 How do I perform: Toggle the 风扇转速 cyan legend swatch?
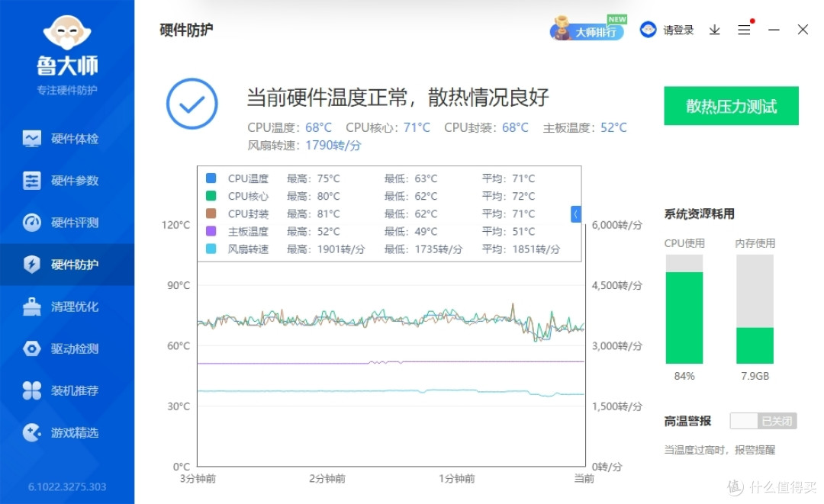(x=211, y=249)
